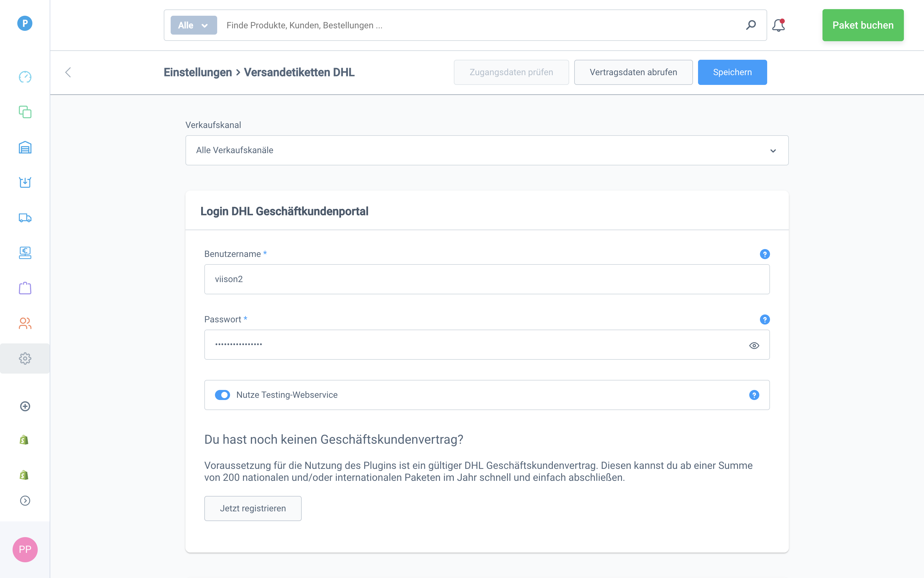Open the settings gear menu item
The height and width of the screenshot is (578, 924).
[25, 358]
